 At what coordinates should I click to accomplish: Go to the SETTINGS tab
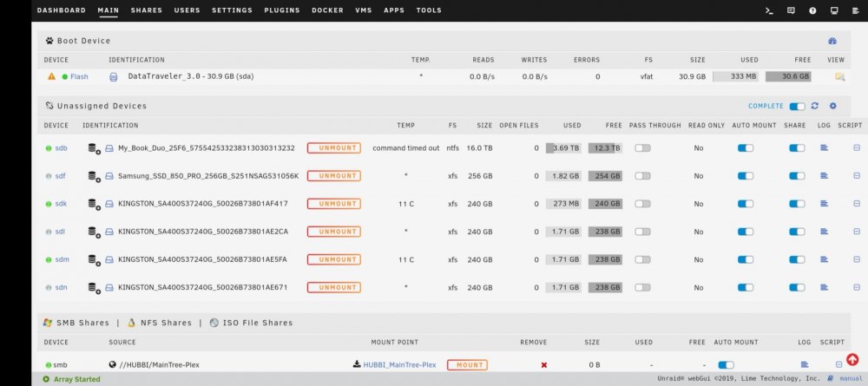(232, 10)
